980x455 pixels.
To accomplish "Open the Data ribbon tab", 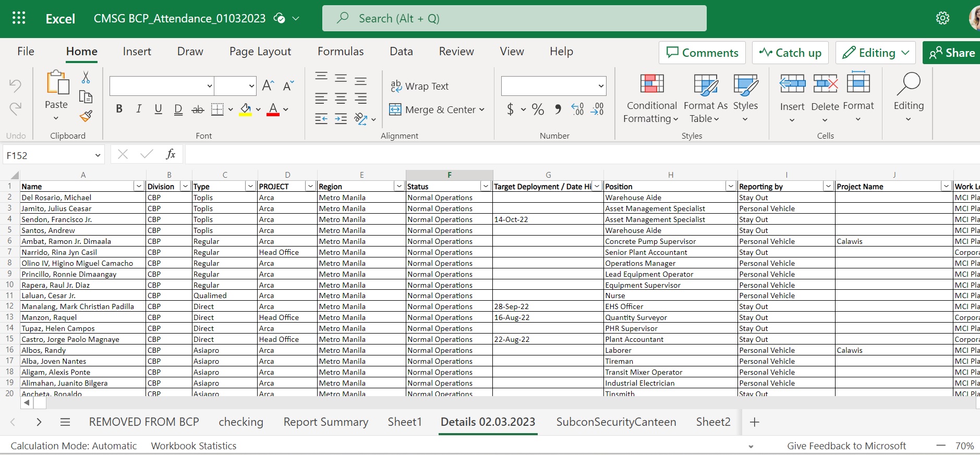I will point(401,52).
